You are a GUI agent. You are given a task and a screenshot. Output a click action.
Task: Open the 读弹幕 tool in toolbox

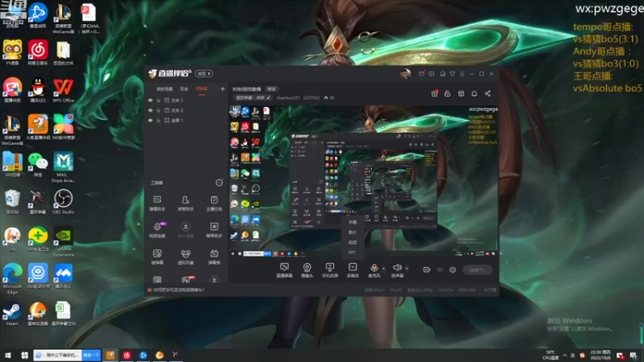pos(157,257)
